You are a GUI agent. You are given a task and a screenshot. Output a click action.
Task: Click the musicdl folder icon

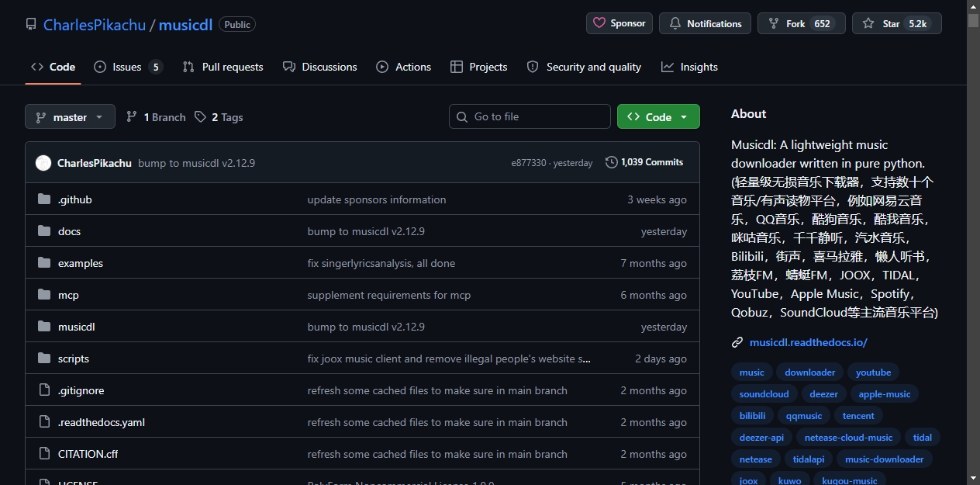[43, 327]
